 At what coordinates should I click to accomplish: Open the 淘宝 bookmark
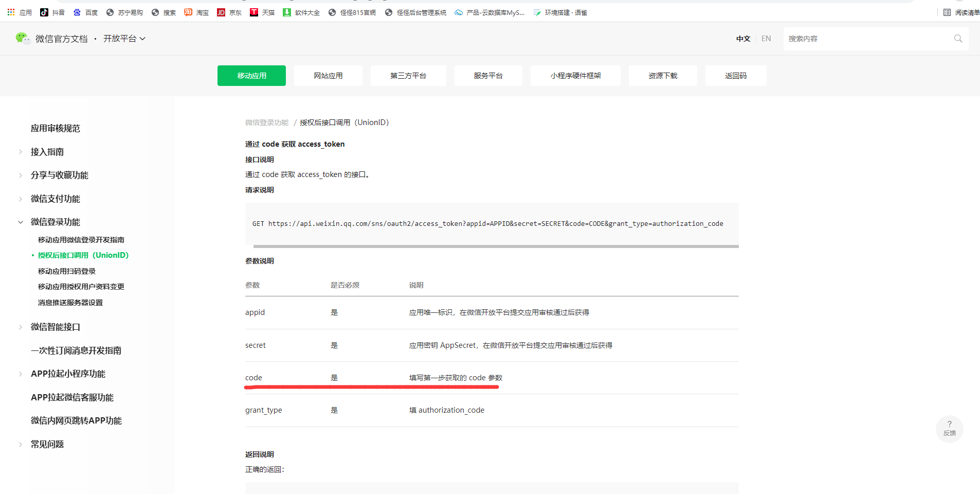[196, 12]
